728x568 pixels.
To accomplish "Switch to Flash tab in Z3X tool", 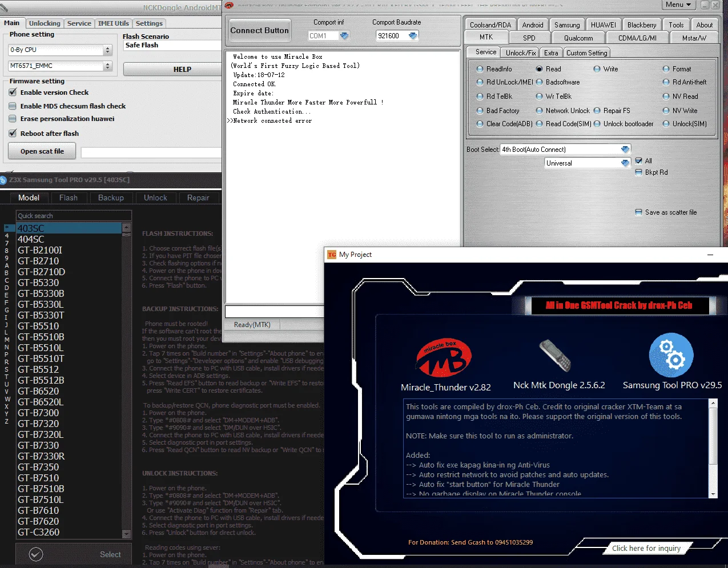I will point(68,198).
